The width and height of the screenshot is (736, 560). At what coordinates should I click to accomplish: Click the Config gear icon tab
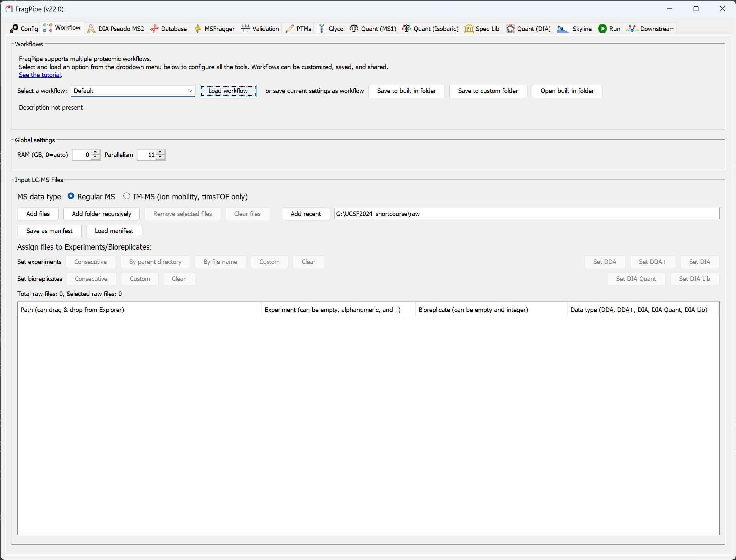click(14, 29)
